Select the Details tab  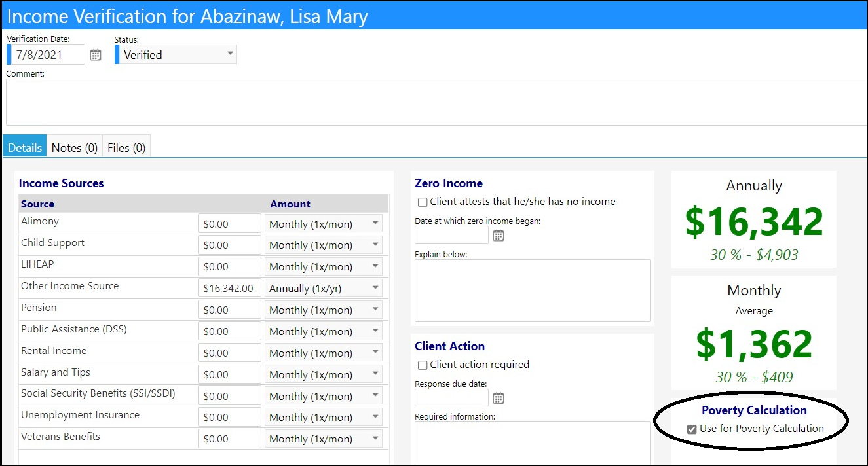tap(25, 147)
